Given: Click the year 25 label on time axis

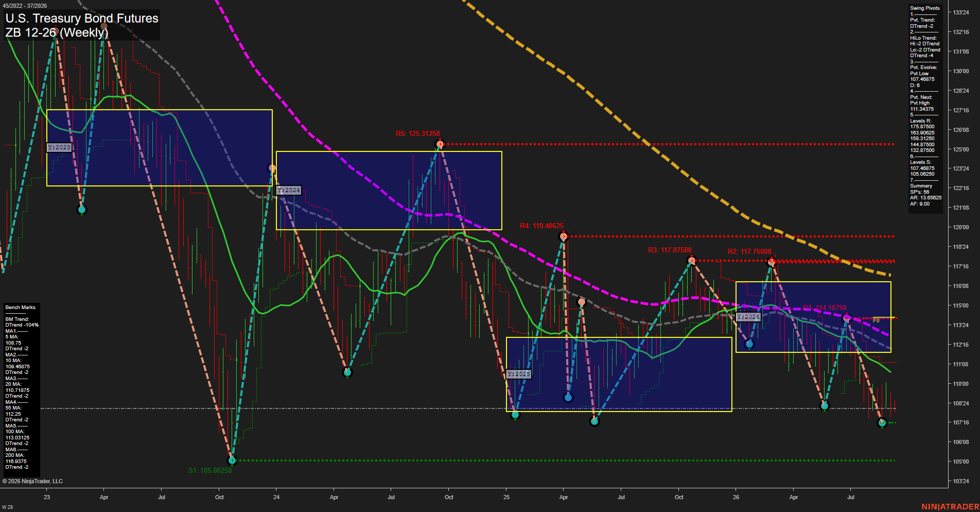Looking at the screenshot, I should pos(506,497).
